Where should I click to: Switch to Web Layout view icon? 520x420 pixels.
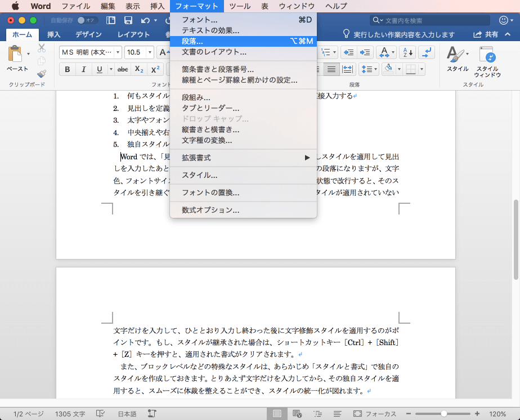[x=297, y=414]
